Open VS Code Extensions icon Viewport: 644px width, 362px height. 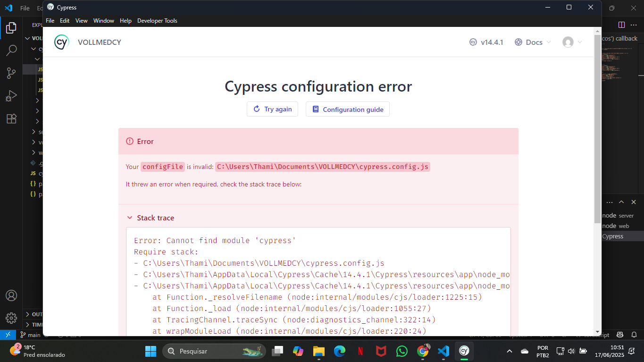(x=11, y=118)
